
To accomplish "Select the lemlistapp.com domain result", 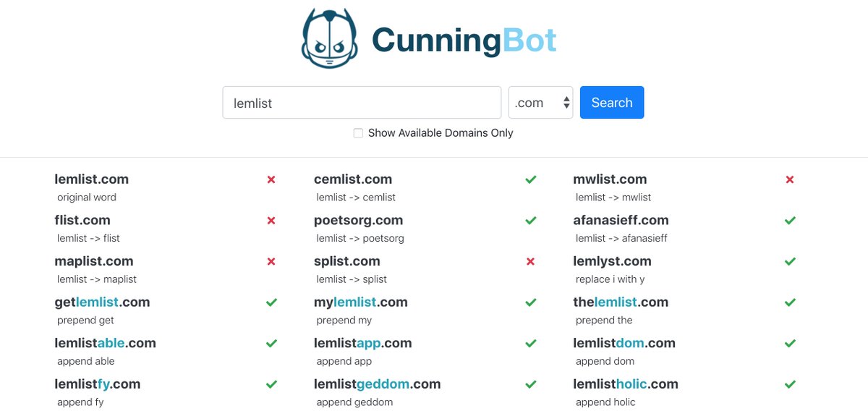I will (x=363, y=343).
